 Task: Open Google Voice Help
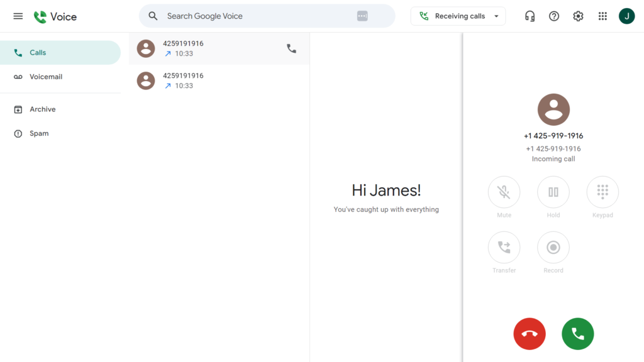coord(553,16)
